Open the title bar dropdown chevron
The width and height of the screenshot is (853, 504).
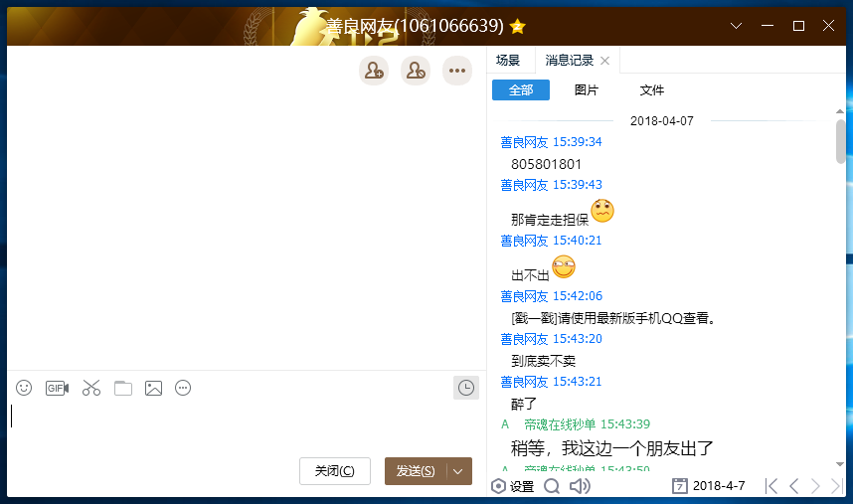(736, 26)
